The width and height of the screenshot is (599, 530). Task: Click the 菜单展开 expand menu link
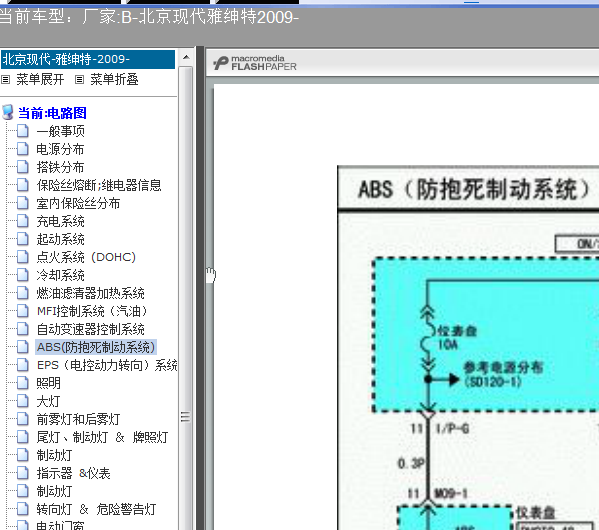pyautogui.click(x=40, y=79)
